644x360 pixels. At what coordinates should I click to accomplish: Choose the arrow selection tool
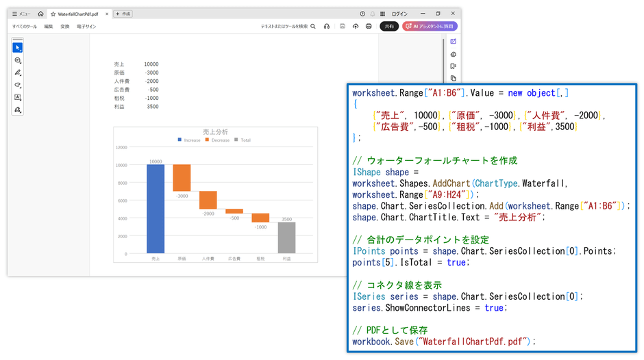18,48
